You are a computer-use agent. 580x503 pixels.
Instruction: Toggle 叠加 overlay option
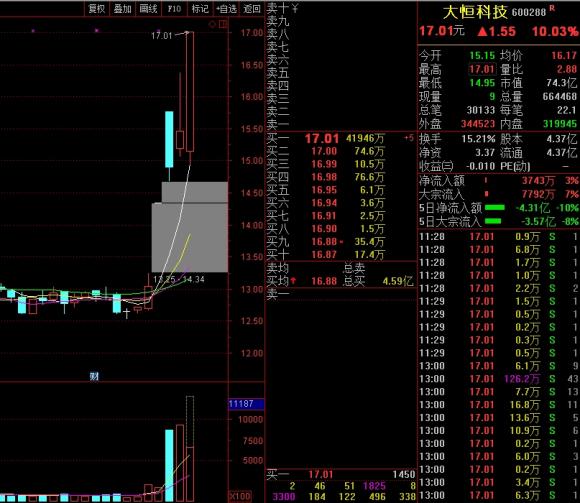pos(122,9)
